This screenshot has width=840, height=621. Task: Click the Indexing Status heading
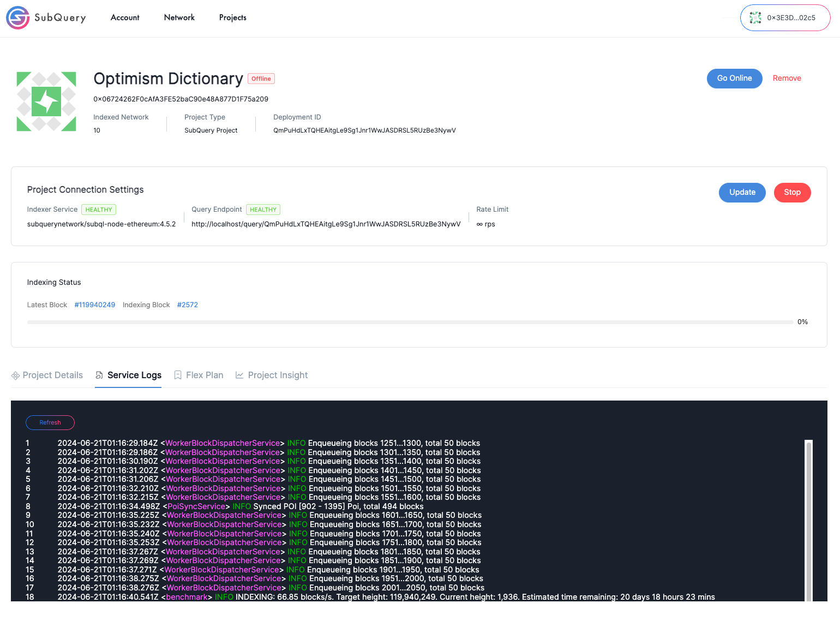(x=54, y=283)
